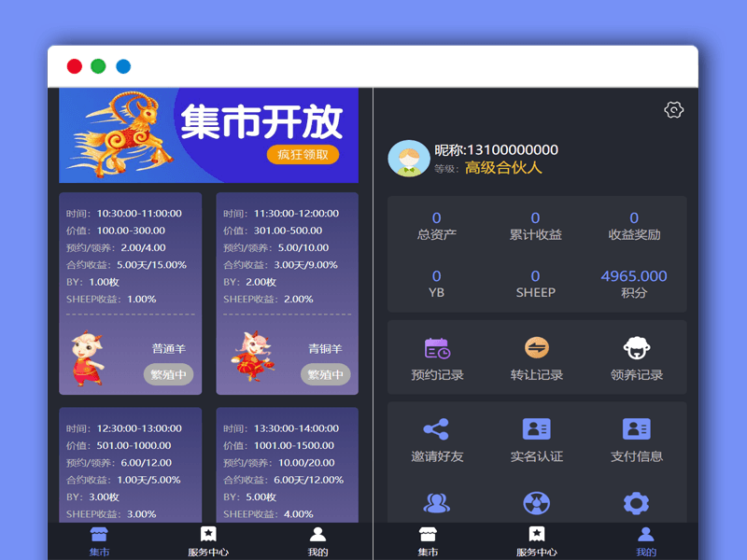Open settings via the top-right gear icon
This screenshot has width=747, height=560.
[671, 111]
